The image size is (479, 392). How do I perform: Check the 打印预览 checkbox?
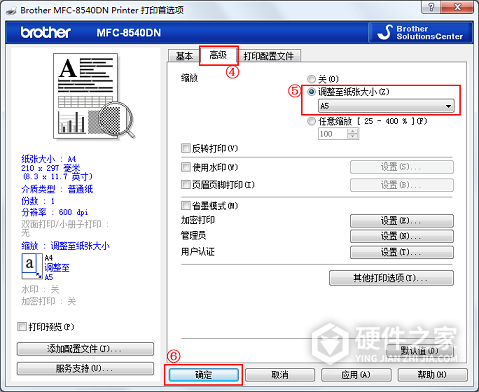[22, 326]
